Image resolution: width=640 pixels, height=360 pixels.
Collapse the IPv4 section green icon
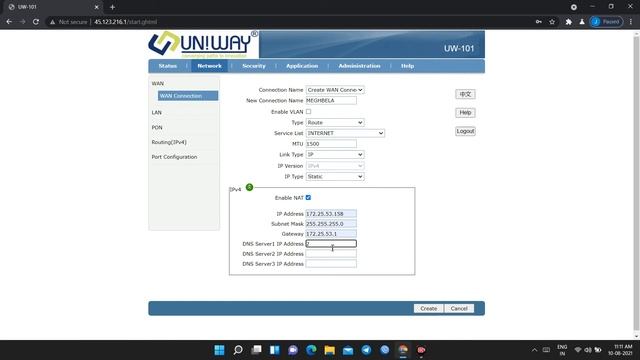click(x=249, y=187)
